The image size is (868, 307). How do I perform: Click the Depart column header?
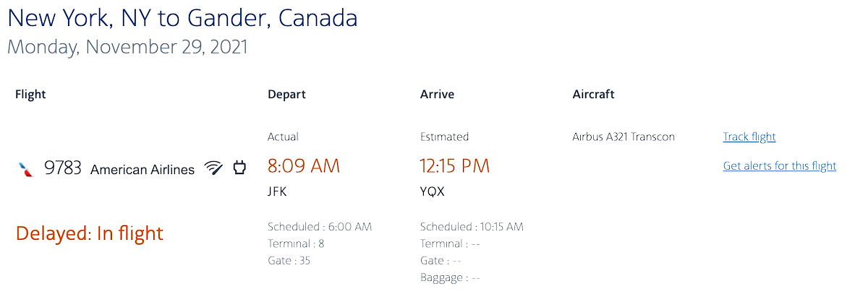click(x=286, y=95)
